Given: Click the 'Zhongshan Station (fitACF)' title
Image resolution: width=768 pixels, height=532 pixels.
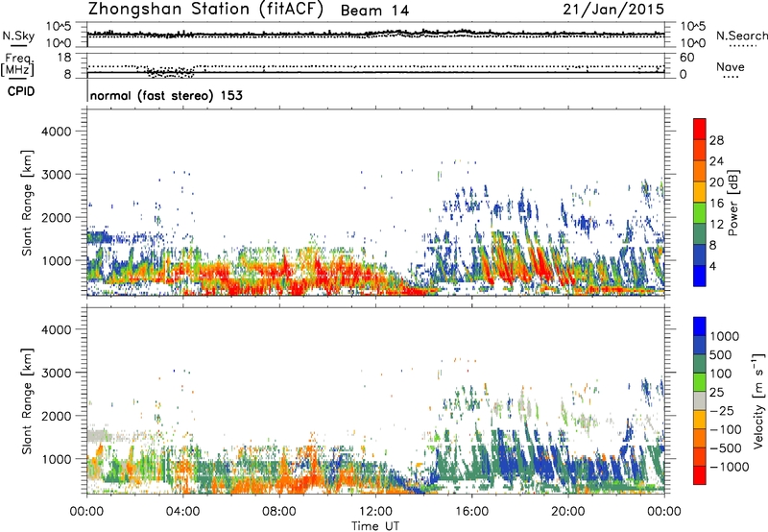Looking at the screenshot, I should click(205, 10).
